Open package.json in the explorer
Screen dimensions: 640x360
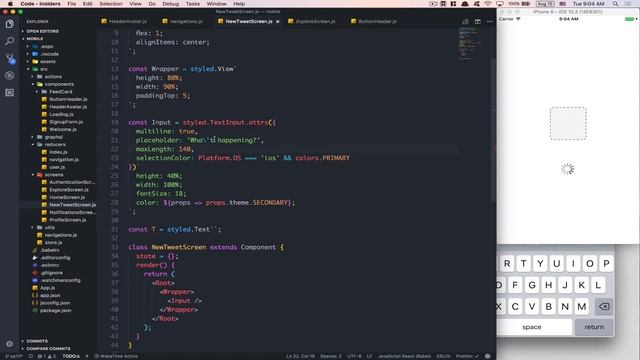coord(55,310)
